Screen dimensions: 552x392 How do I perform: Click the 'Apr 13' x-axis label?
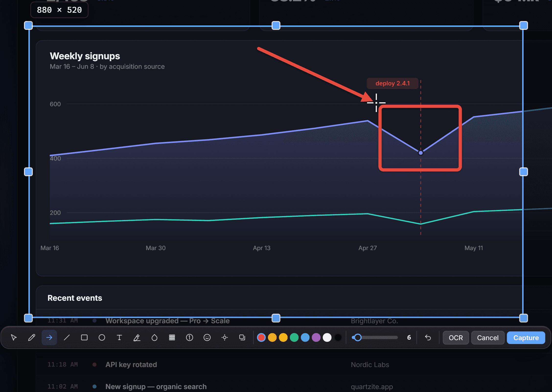click(x=262, y=248)
